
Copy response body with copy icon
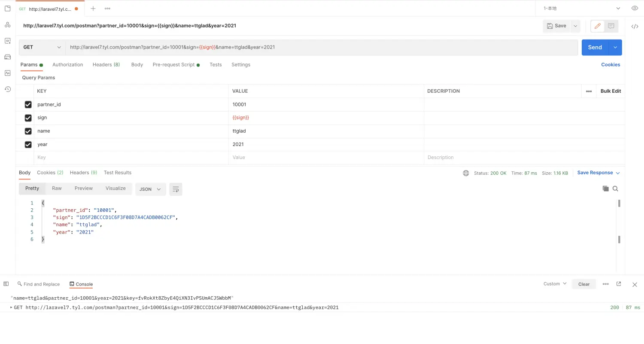pos(605,189)
